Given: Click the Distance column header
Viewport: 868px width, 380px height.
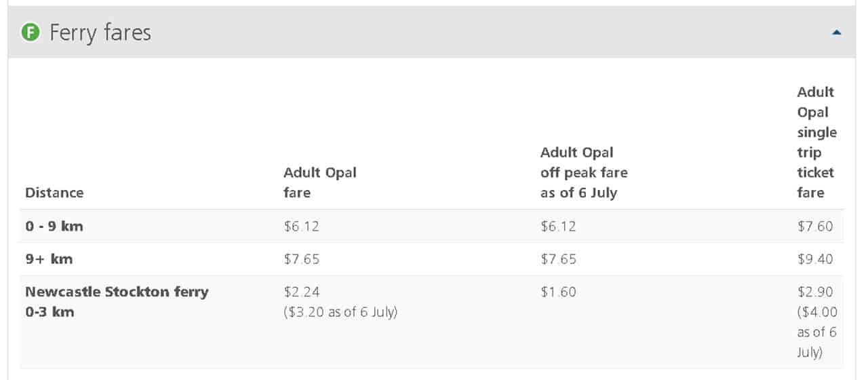Looking at the screenshot, I should (54, 193).
